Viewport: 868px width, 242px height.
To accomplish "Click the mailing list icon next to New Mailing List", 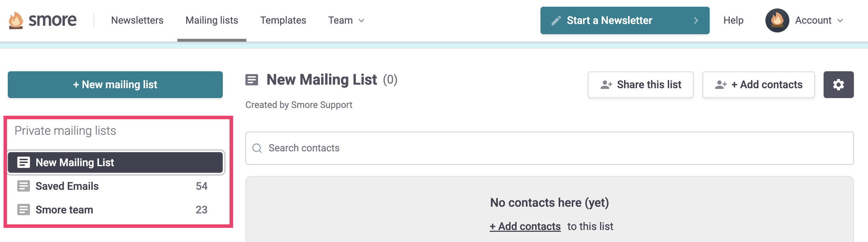I will point(23,162).
